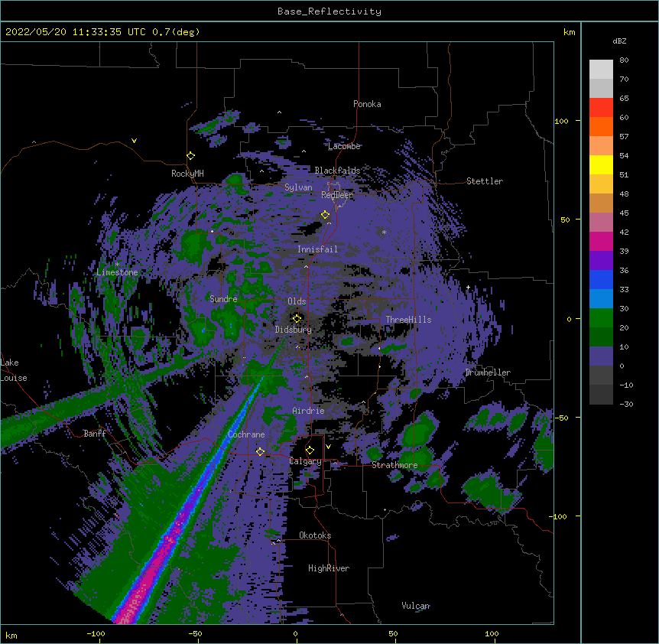
Task: Click the -100 tick on the right axis
Action: [559, 516]
